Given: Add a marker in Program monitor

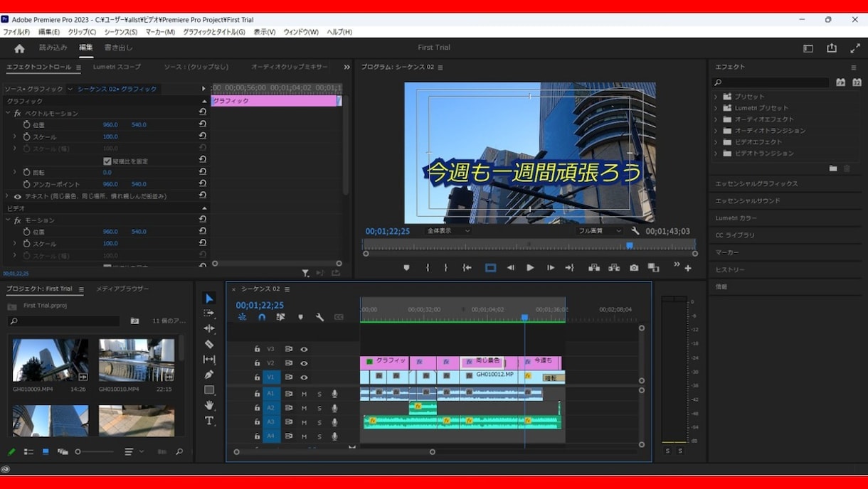Looking at the screenshot, I should (x=406, y=268).
